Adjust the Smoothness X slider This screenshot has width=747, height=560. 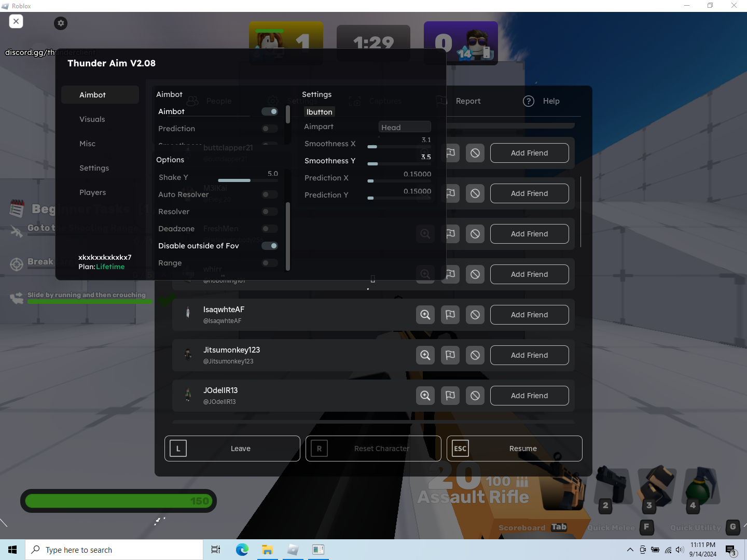(399, 147)
